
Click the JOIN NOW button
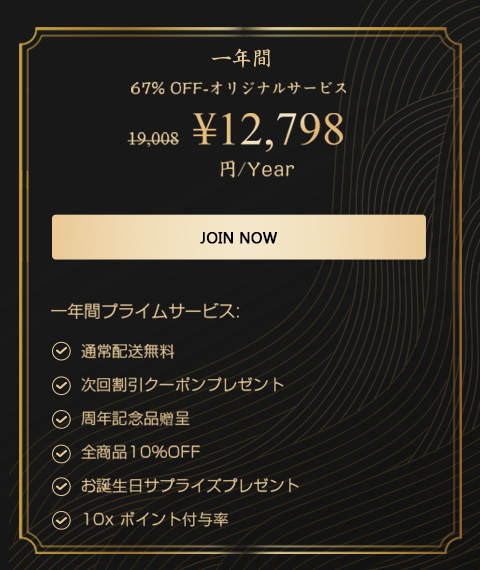tap(239, 237)
